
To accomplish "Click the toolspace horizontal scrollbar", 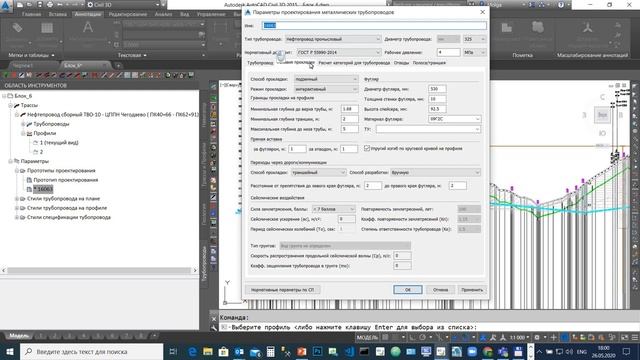I will [99, 270].
